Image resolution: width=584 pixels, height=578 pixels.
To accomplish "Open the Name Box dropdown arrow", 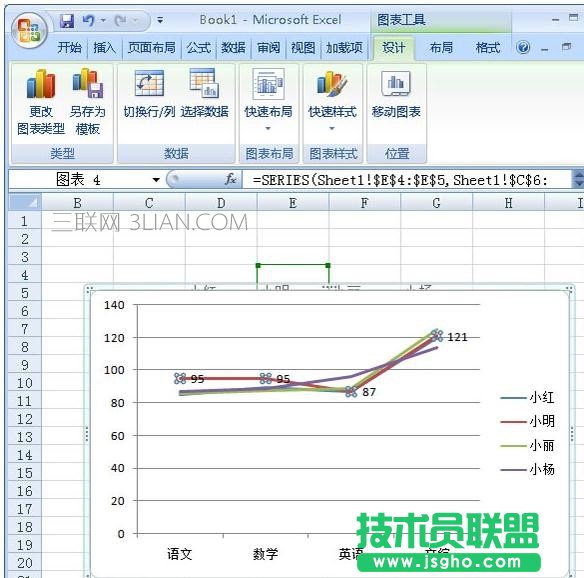I will (156, 180).
